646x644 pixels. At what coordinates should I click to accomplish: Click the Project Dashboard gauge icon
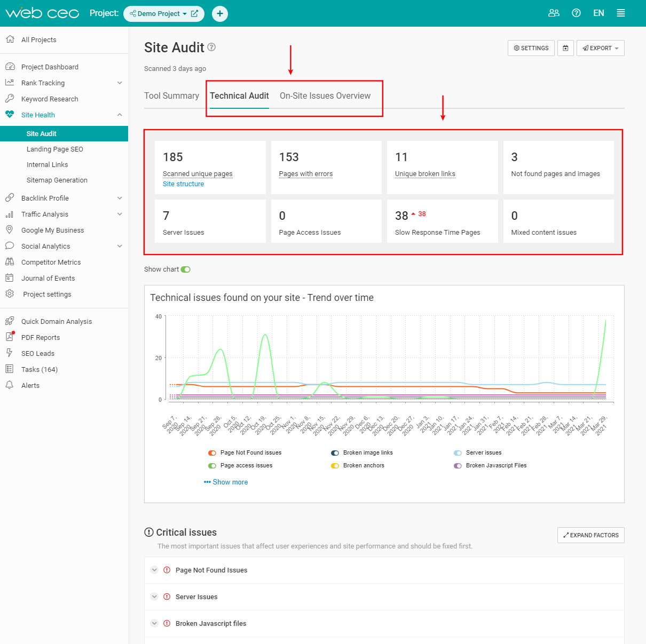(x=10, y=67)
